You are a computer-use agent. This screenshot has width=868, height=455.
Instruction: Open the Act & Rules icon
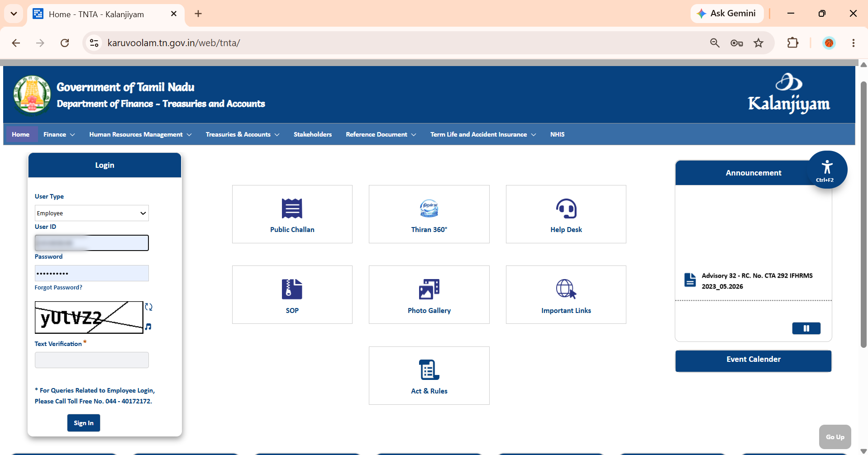click(429, 370)
